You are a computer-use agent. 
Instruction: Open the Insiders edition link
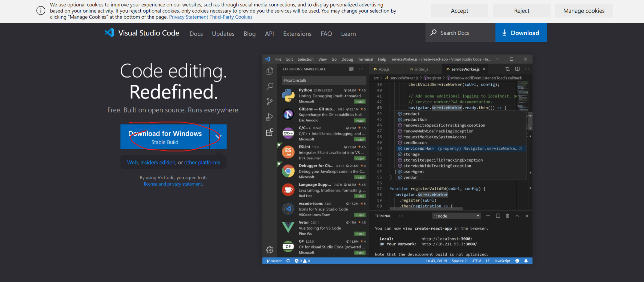[158, 162]
